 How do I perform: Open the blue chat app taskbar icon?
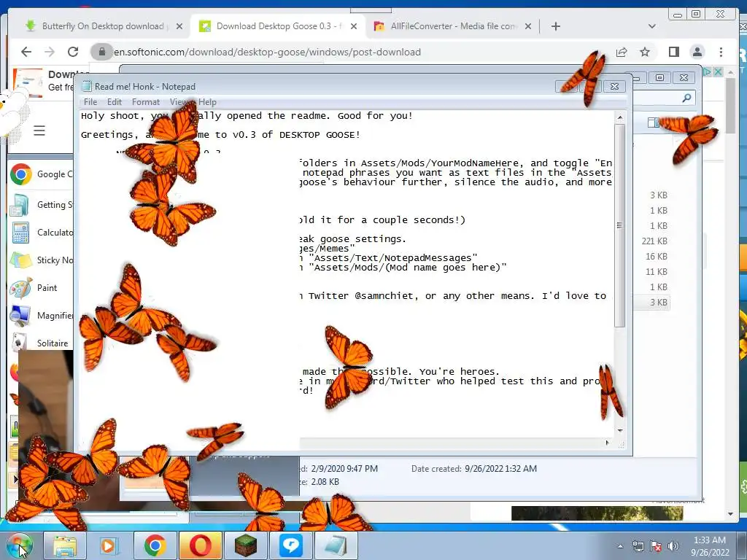[291, 545]
